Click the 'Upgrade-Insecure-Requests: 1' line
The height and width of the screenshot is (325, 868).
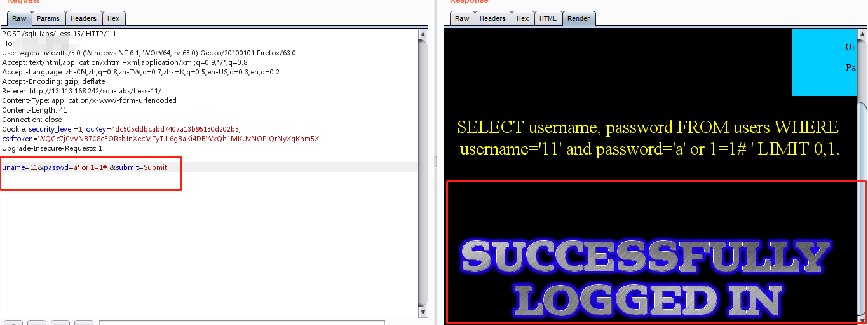coord(52,148)
